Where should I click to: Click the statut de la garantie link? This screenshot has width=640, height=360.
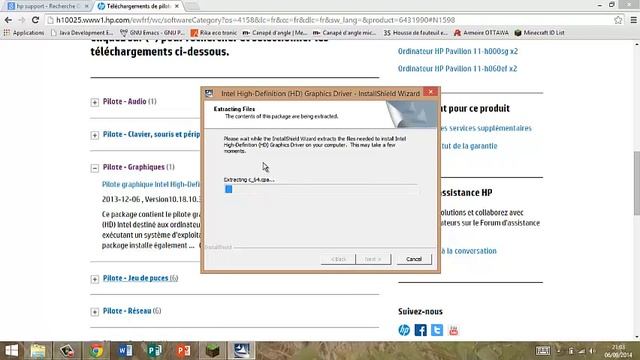pos(469,146)
